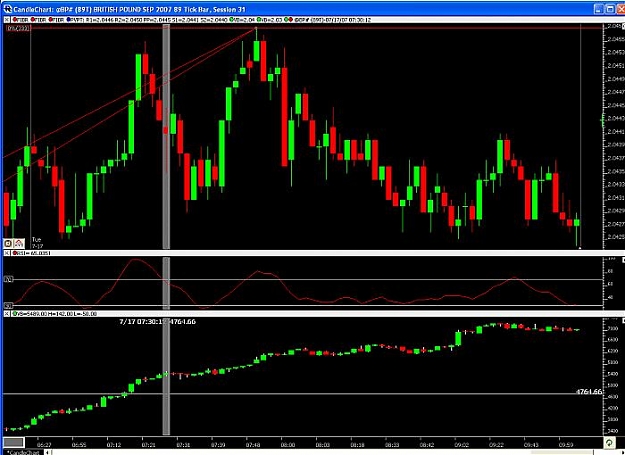Close the RSI indicator pane

pos(7,253)
